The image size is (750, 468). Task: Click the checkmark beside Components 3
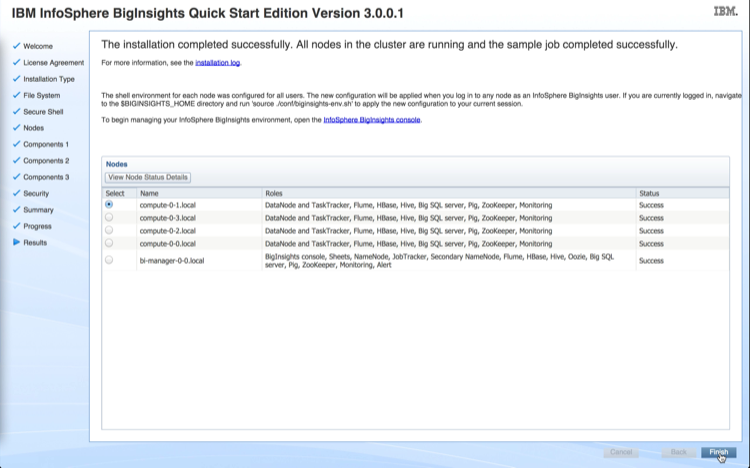pos(17,176)
